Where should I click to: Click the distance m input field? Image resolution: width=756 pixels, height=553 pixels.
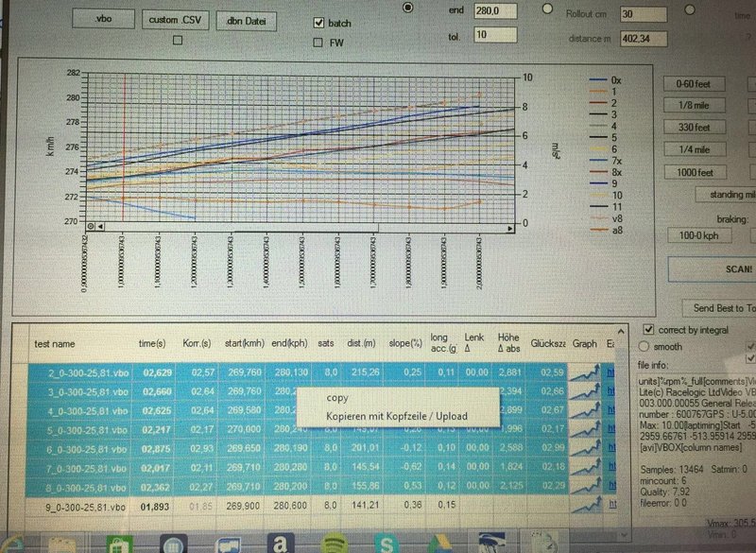coord(643,39)
